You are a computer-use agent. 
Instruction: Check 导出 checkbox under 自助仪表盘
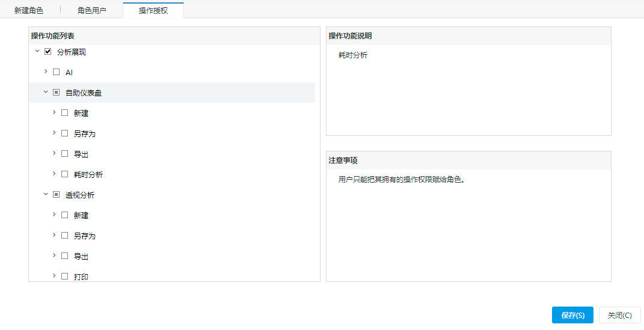pos(64,153)
